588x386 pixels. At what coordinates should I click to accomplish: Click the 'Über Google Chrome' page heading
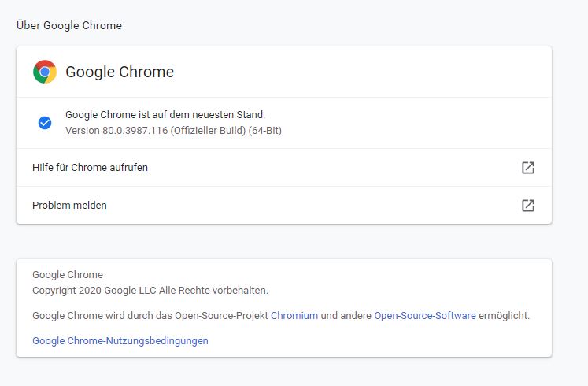(69, 25)
